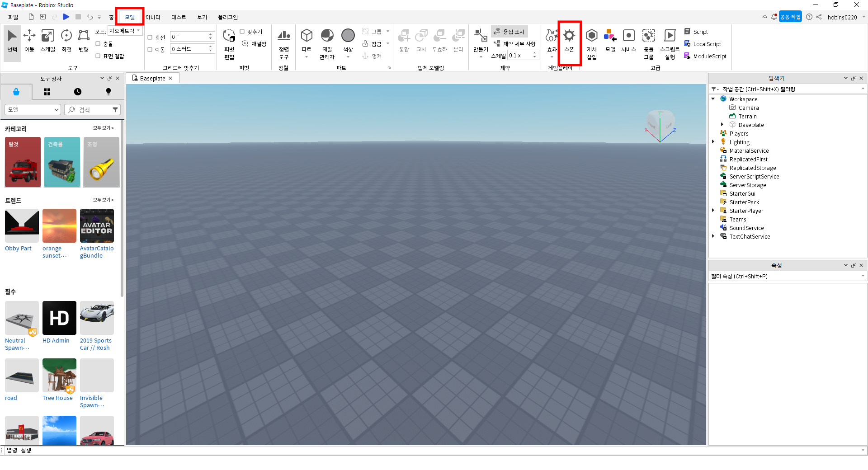Switch to the 보기 view tab
This screenshot has width=868, height=470.
point(202,17)
